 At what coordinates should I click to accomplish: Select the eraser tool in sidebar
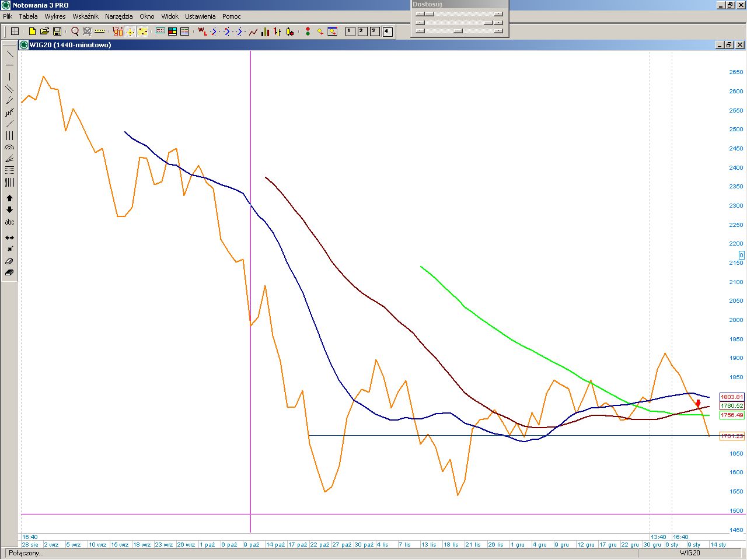(x=9, y=261)
